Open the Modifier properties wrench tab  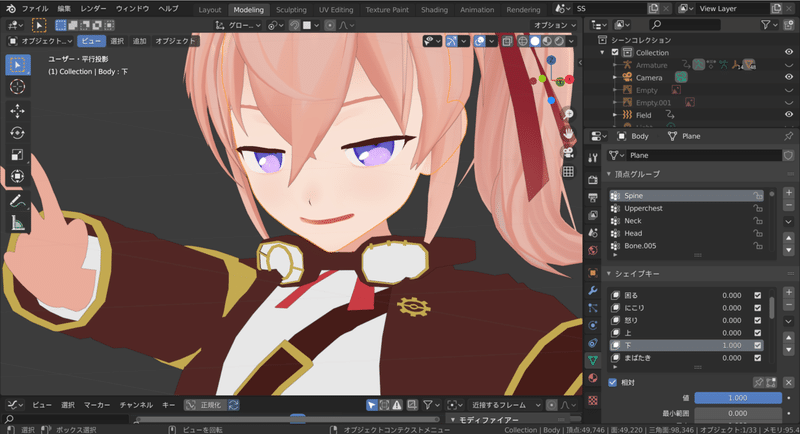pos(592,291)
